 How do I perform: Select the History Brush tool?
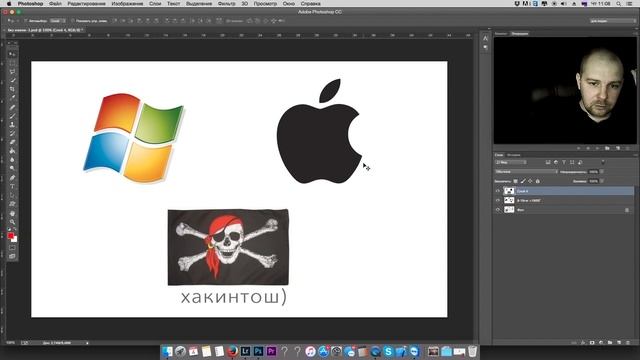point(12,133)
